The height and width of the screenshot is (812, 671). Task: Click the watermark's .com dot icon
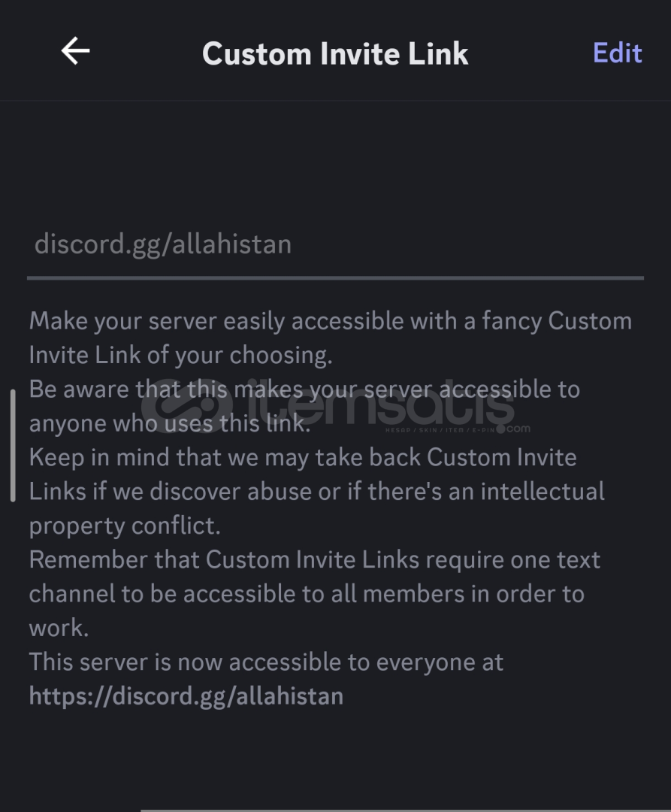(500, 429)
